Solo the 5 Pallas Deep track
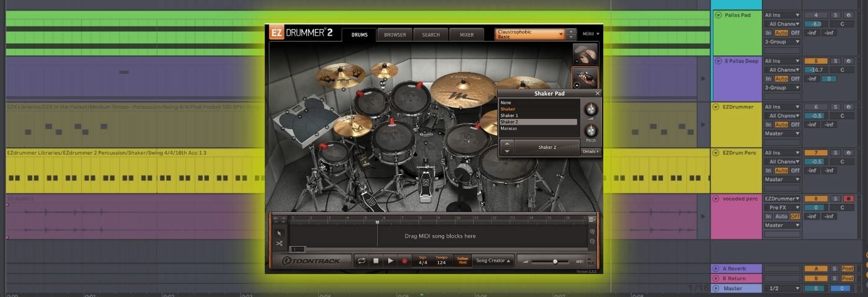The image size is (868, 297). 835,61
